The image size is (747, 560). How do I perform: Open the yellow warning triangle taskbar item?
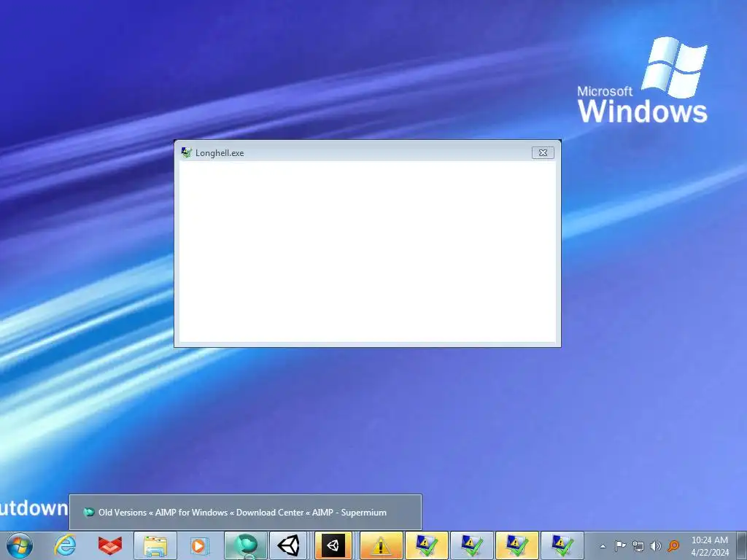click(380, 545)
